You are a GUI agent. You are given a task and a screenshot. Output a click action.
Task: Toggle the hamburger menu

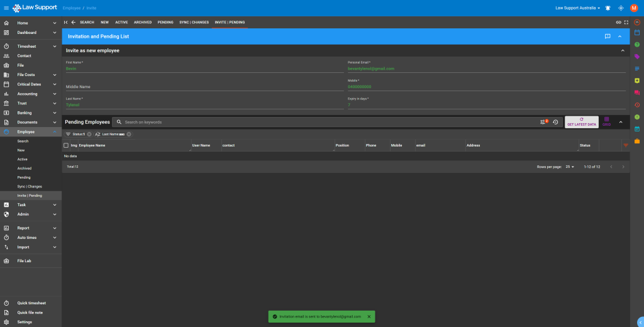point(6,8)
